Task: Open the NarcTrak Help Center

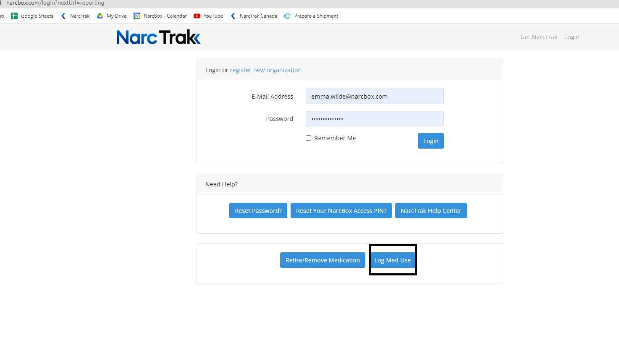Action: 431,211
